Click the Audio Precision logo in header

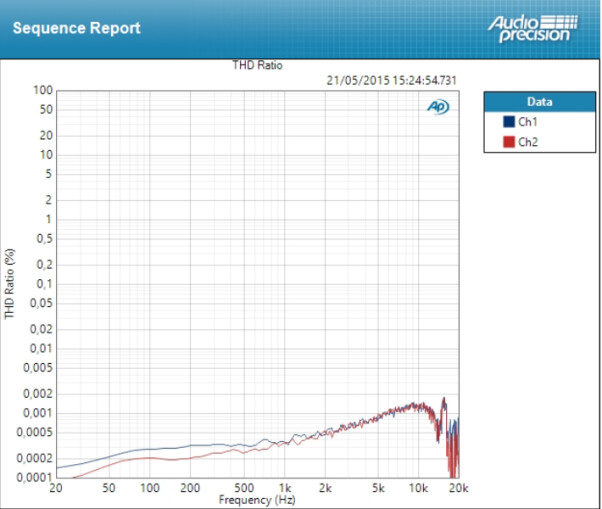pyautogui.click(x=533, y=29)
